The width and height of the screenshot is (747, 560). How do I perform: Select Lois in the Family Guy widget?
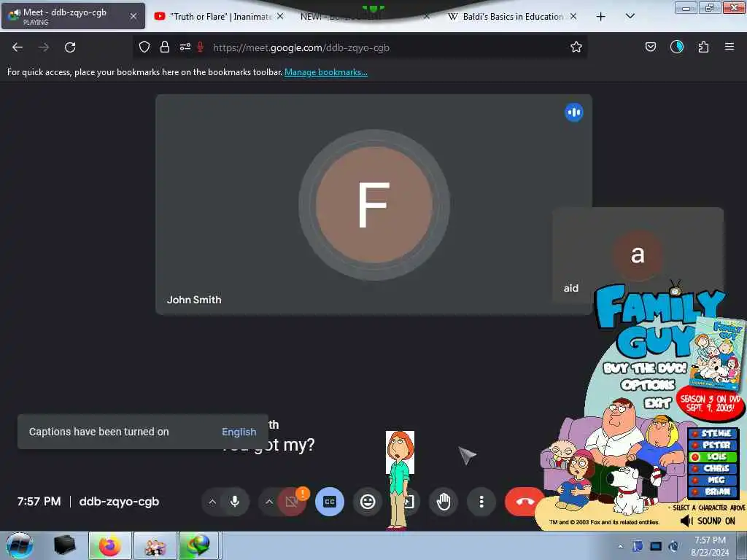coord(713,456)
